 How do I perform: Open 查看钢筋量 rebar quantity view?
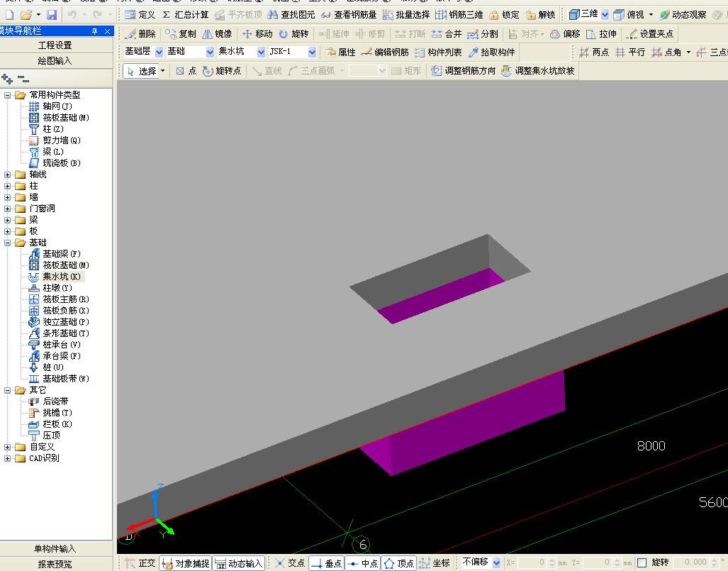pos(349,15)
